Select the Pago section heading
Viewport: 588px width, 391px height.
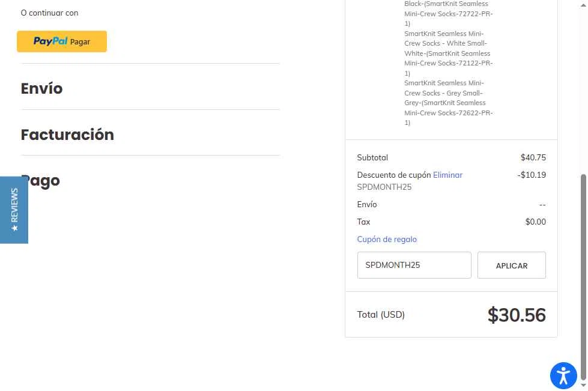pyautogui.click(x=40, y=181)
